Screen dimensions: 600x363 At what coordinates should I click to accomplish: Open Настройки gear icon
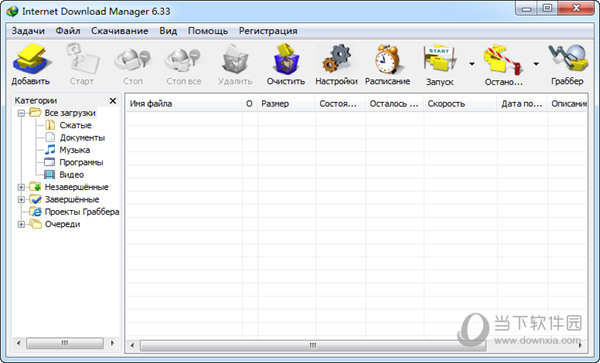coord(336,59)
